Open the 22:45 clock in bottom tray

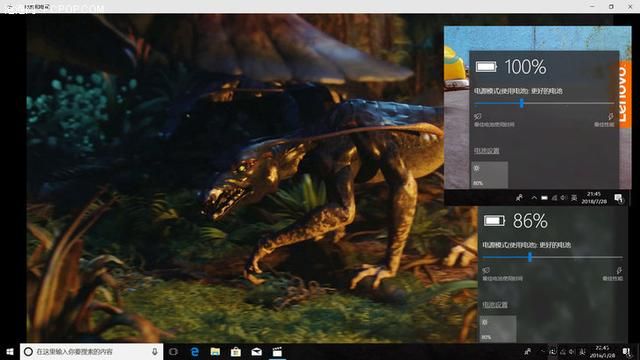point(602,351)
